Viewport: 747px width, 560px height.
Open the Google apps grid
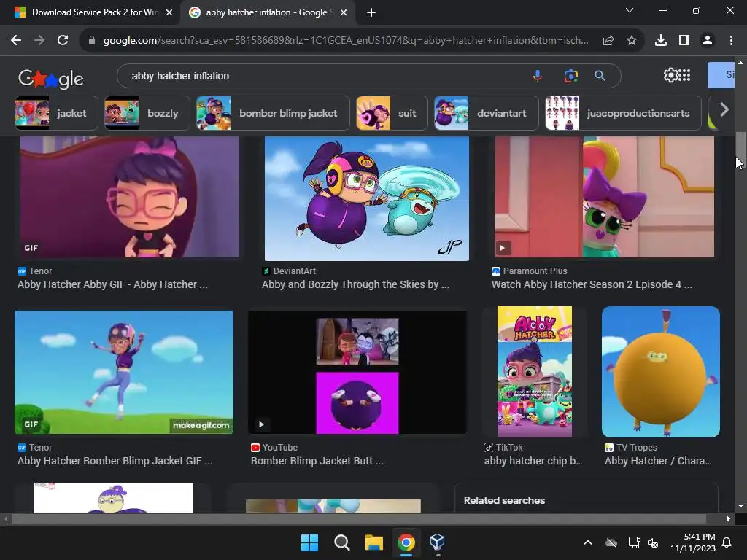click(x=684, y=75)
